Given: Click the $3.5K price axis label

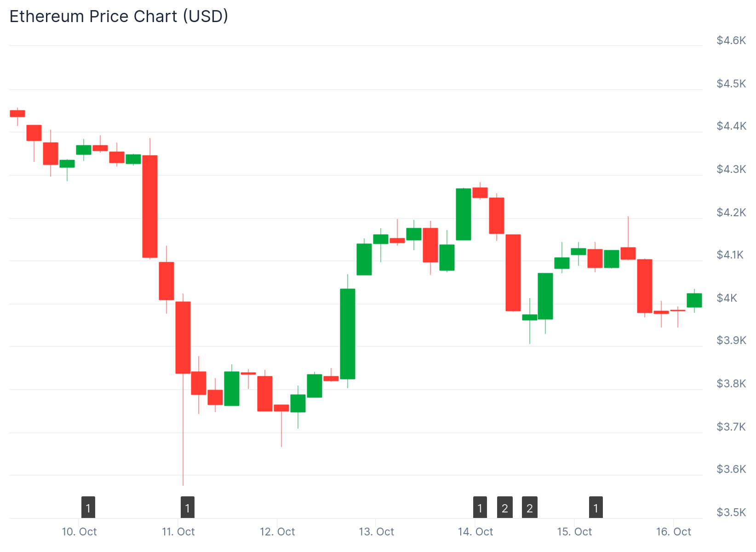Looking at the screenshot, I should click(731, 512).
